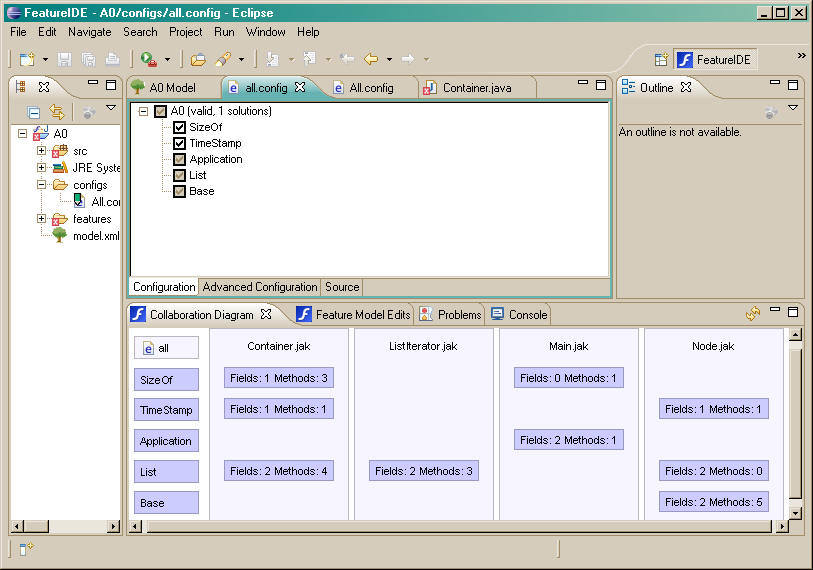Open the Window menu
Image resolution: width=813 pixels, height=570 pixels.
point(265,32)
